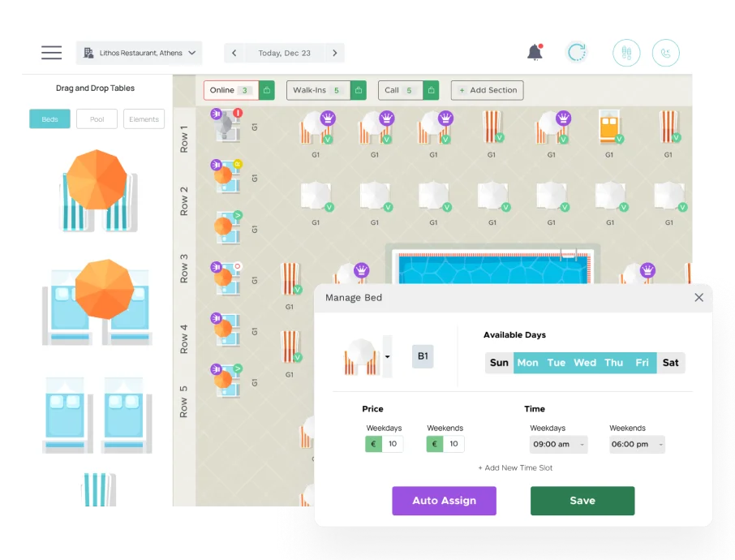
Task: Select the orange cabana bed icon
Action: point(610,127)
